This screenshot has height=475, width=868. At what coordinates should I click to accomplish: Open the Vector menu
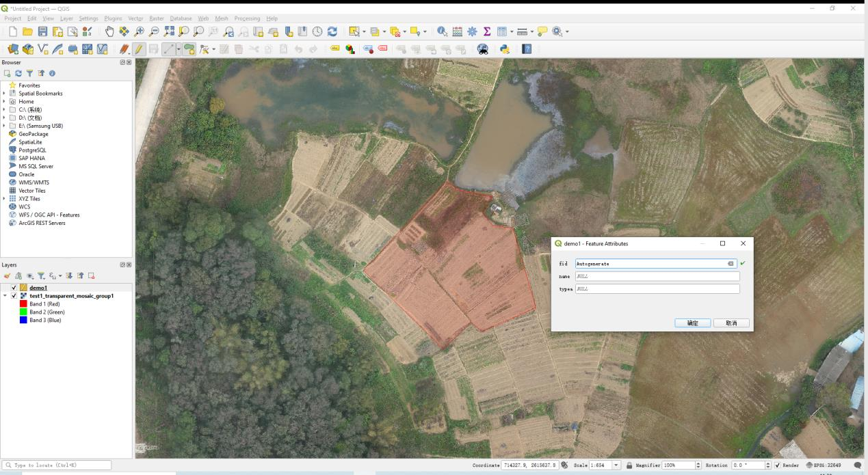(135, 18)
